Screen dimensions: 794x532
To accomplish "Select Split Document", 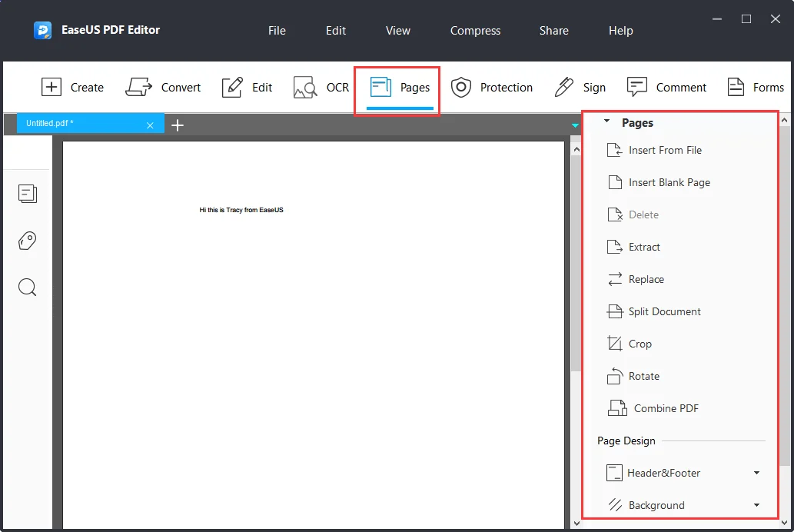I will point(654,311).
